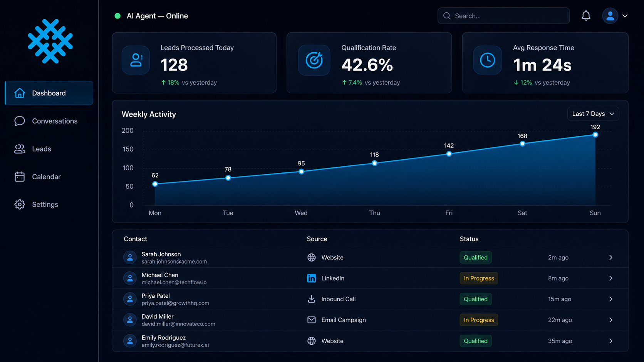Select the Thu data point labeled 118
Screen dimensions: 644x362
[x=374, y=163]
